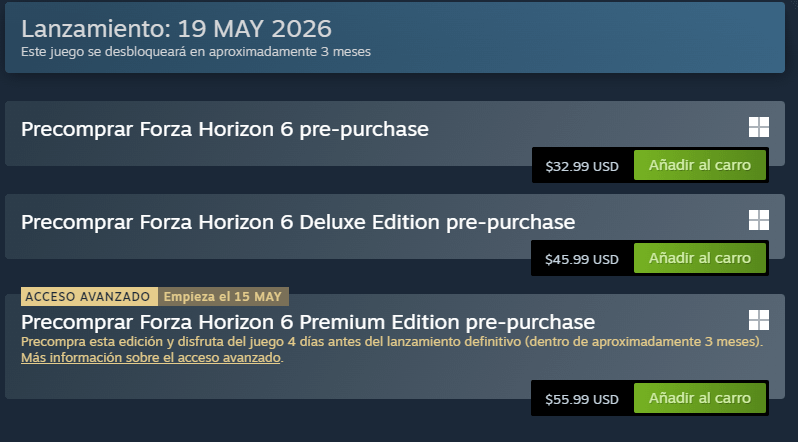Click the $32.99 USD price tag

click(582, 165)
